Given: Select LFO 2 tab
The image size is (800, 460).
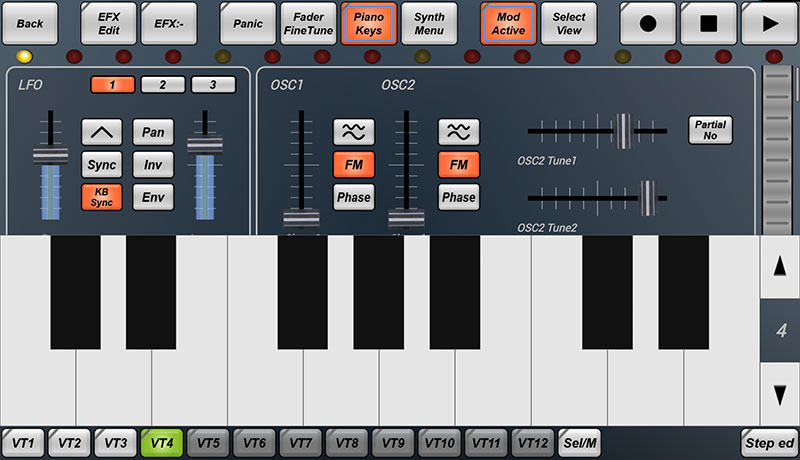Looking at the screenshot, I should pos(163,85).
